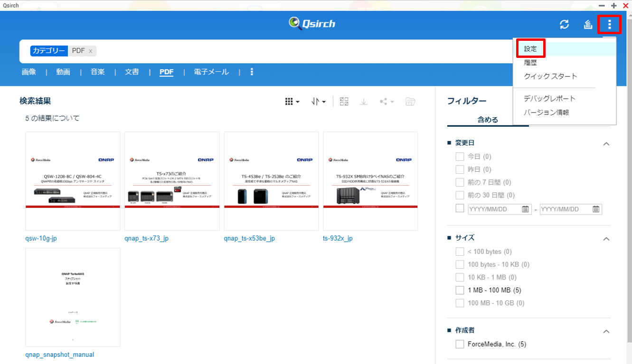Open more categories three-dot icon
Image resolution: width=632 pixels, height=364 pixels.
point(252,72)
